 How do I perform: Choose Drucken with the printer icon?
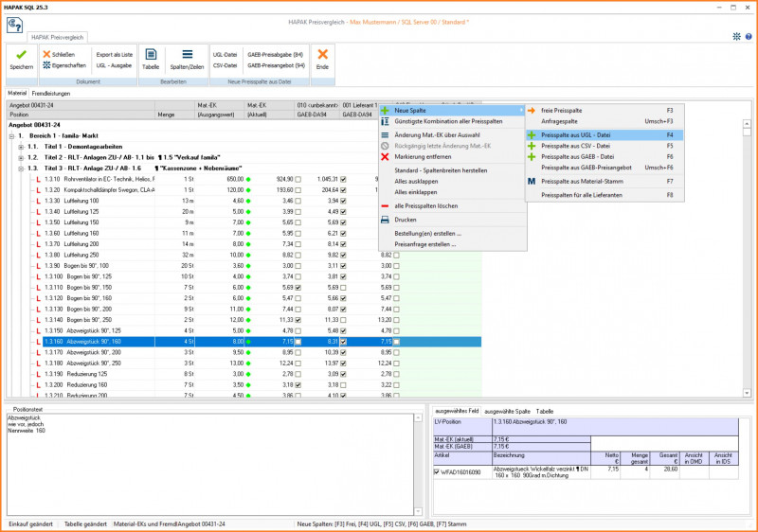407,219
